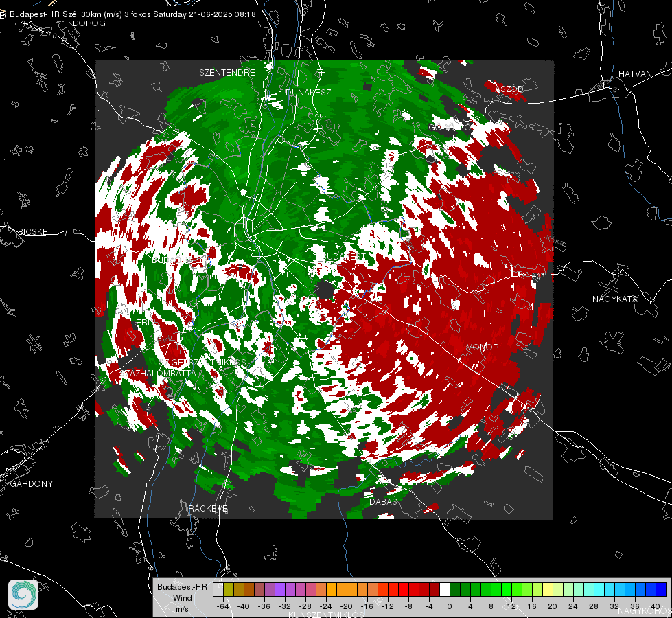The image size is (672, 618).
Task: Click the 0 legend scale value
Action: 449,606
